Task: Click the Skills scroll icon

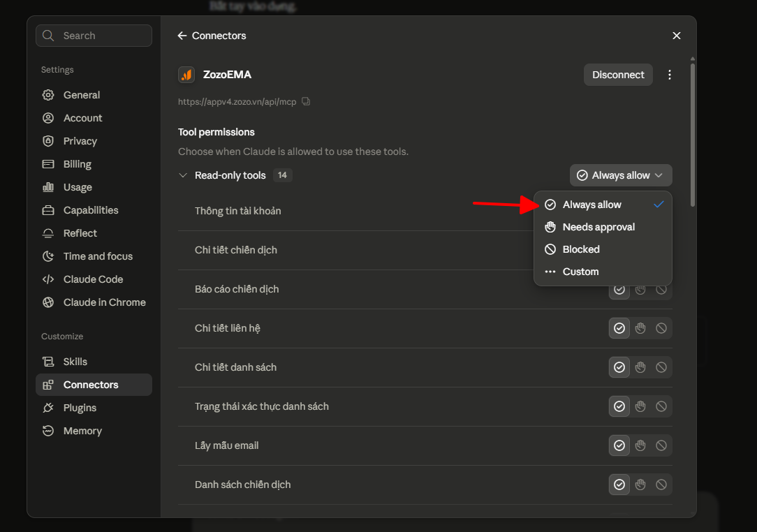Action: [x=48, y=362]
